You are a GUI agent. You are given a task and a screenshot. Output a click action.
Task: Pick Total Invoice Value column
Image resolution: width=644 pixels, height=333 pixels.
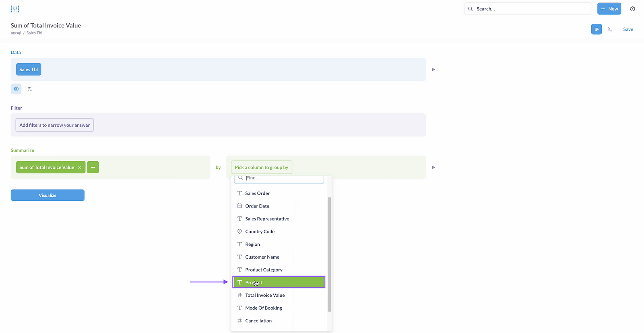(x=265, y=295)
